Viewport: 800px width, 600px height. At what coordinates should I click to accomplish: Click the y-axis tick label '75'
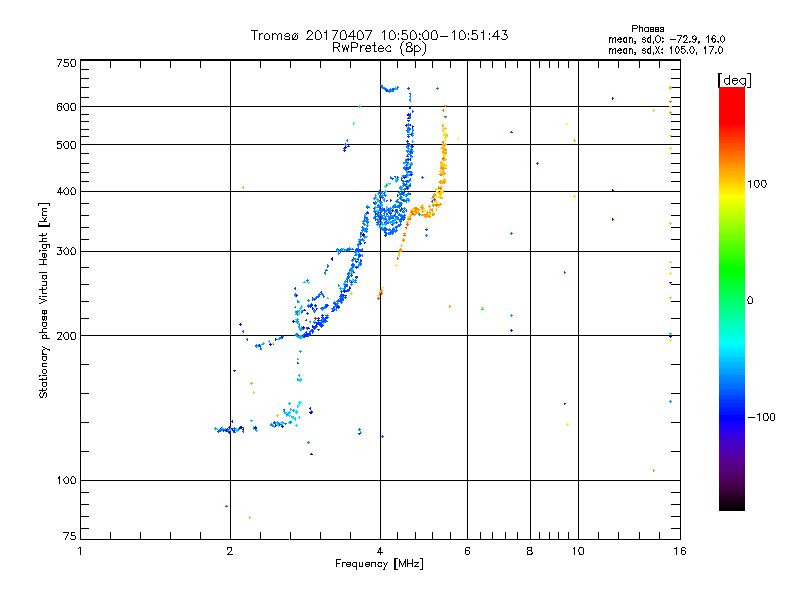pos(69,536)
